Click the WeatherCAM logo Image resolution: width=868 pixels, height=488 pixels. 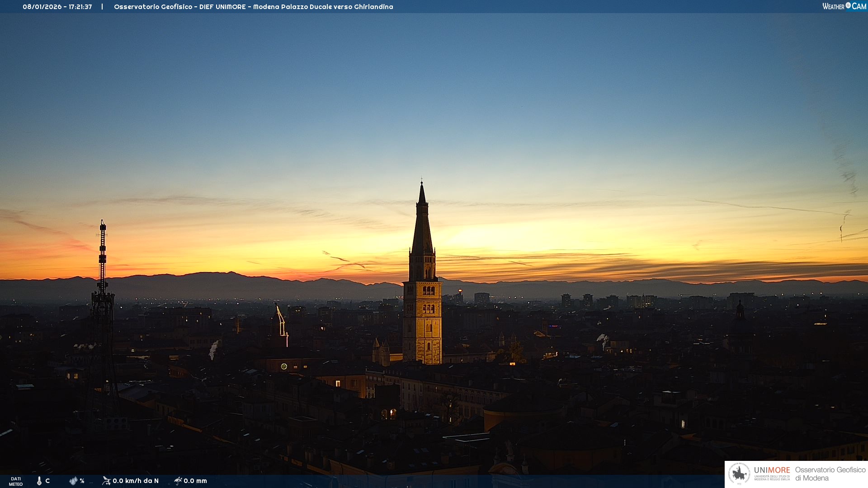pos(844,6)
